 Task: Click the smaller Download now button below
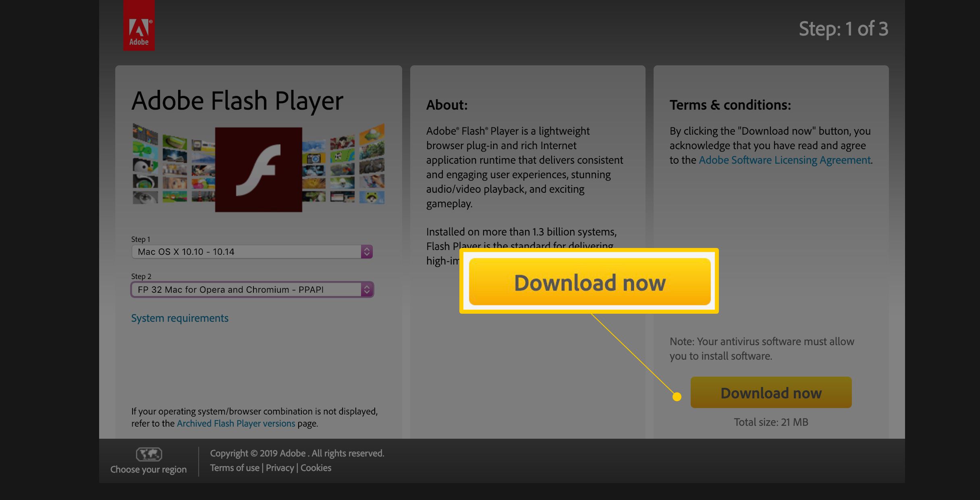(771, 392)
